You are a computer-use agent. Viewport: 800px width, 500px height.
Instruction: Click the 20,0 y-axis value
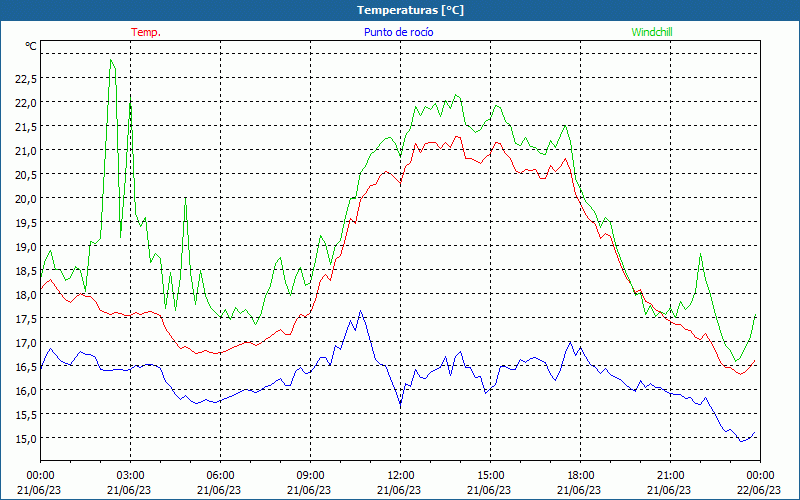tap(26, 198)
